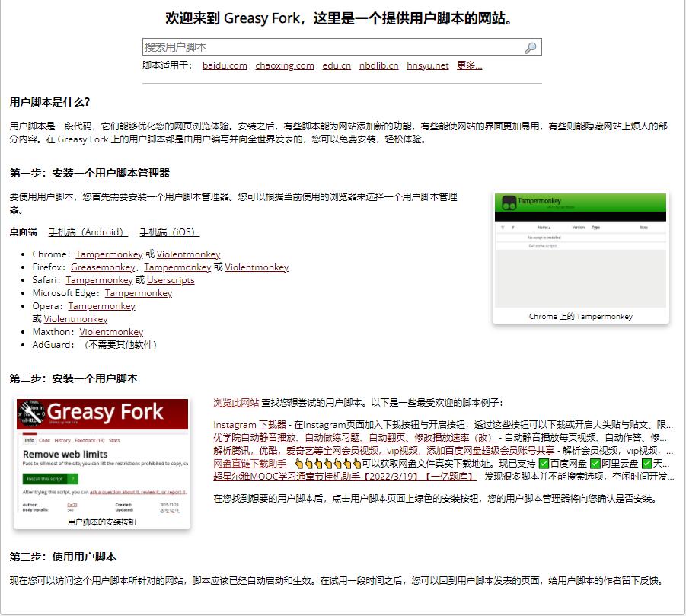Open Tampermonkey link for Chrome
This screenshot has height=616, width=686.
(109, 254)
